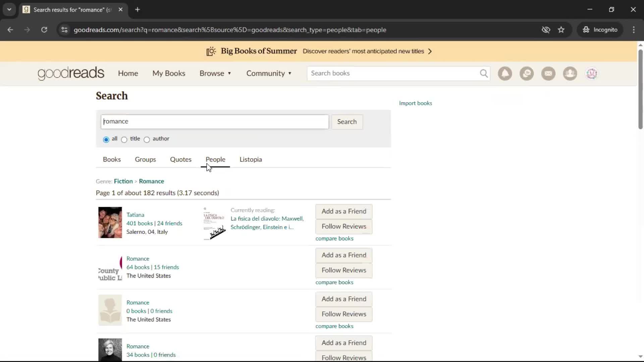
Task: Open the 64 books link
Action: (138, 267)
